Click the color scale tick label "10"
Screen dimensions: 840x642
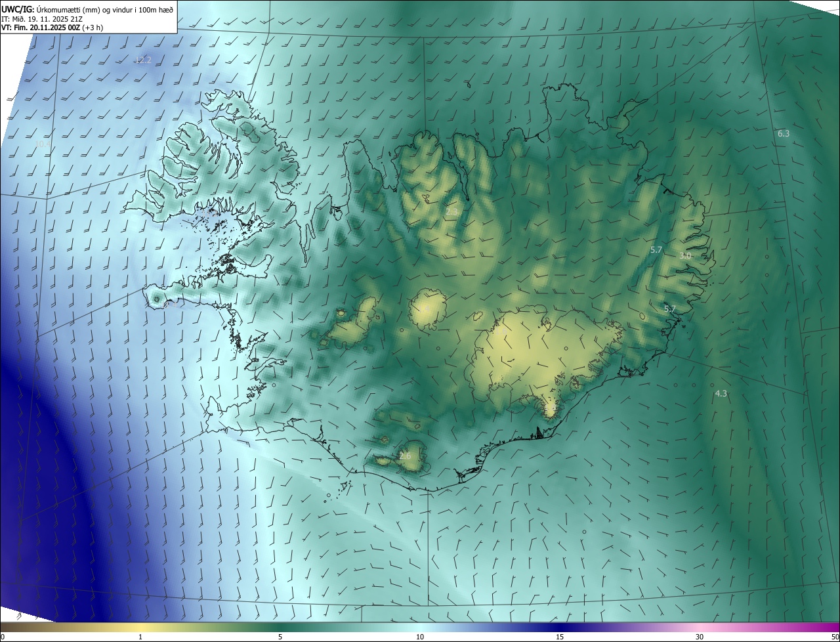[x=420, y=637]
